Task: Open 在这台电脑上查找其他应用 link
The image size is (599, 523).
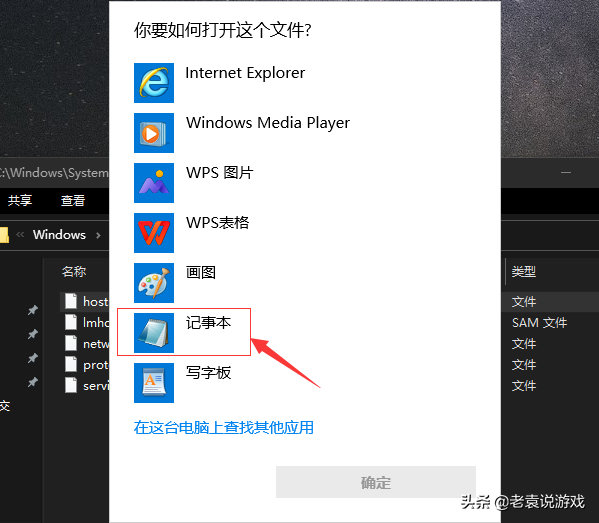Action: pyautogui.click(x=223, y=427)
